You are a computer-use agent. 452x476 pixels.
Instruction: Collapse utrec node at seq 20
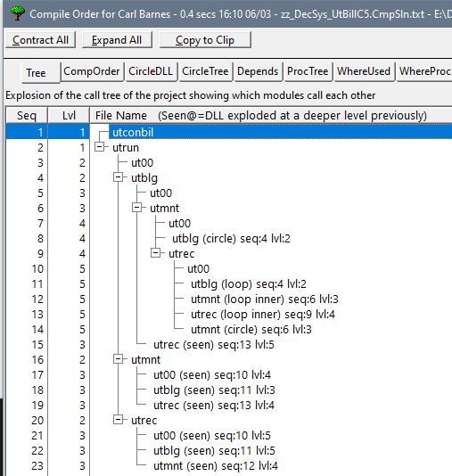click(x=118, y=420)
